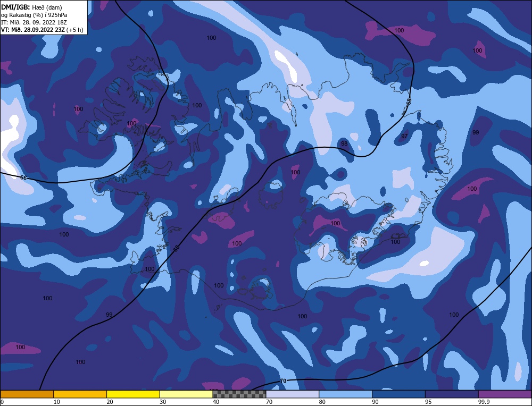The image size is (532, 406).
Task: Click the '70' height contour label on the map
Action: [283, 381]
